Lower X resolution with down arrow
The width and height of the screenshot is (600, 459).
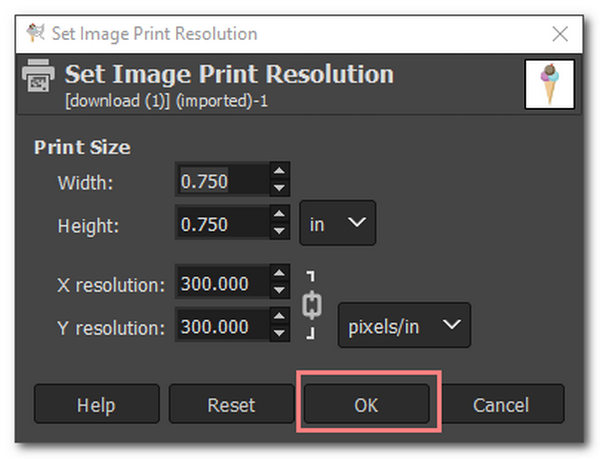coord(280,290)
